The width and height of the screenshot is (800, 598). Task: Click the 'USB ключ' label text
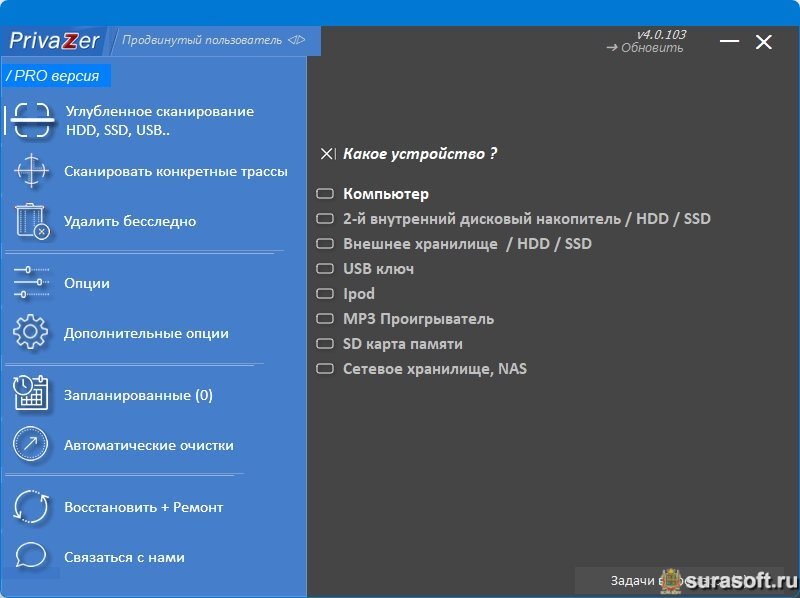[x=378, y=269]
